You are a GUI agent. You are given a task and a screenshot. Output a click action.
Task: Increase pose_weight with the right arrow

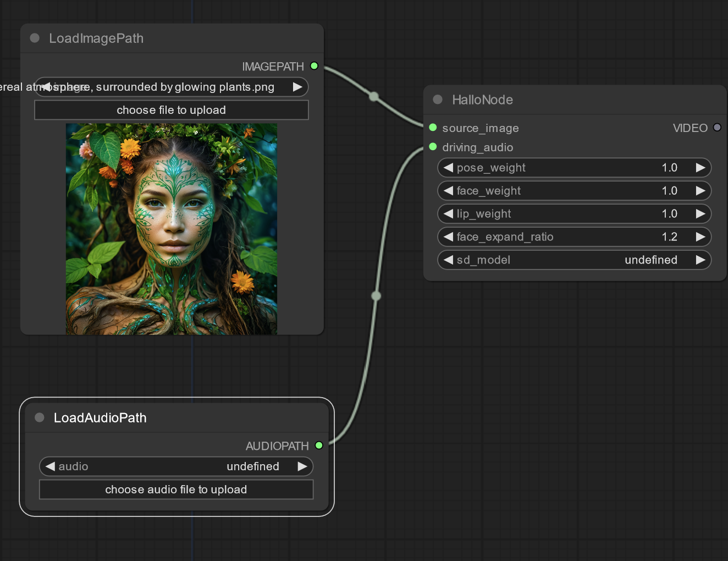tap(701, 167)
